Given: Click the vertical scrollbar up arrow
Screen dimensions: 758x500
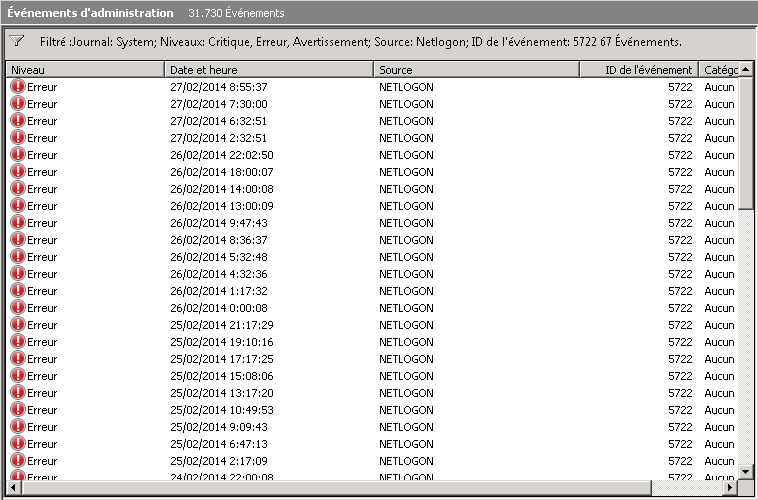Looking at the screenshot, I should (x=745, y=69).
